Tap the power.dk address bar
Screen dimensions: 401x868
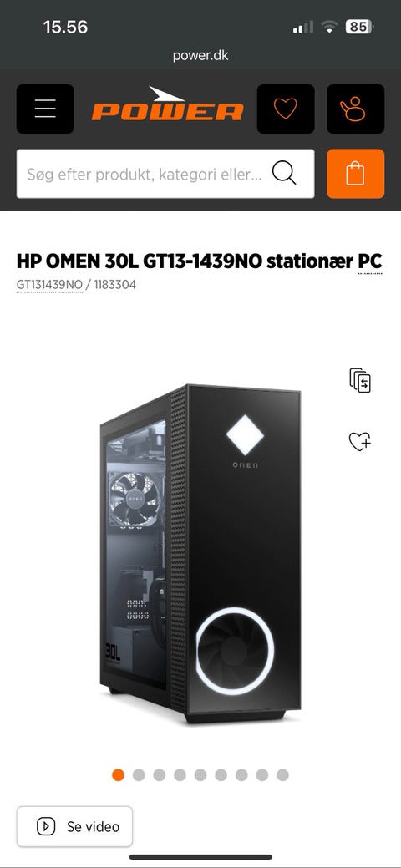[200, 55]
